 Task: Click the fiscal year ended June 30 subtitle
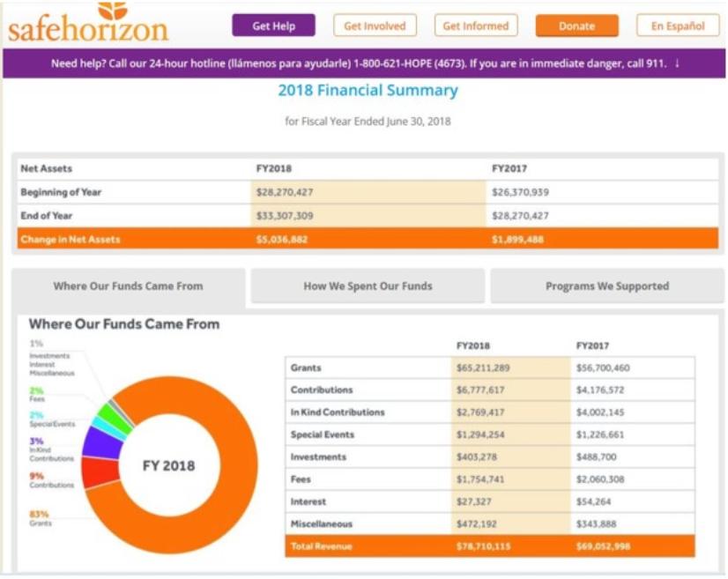(368, 122)
